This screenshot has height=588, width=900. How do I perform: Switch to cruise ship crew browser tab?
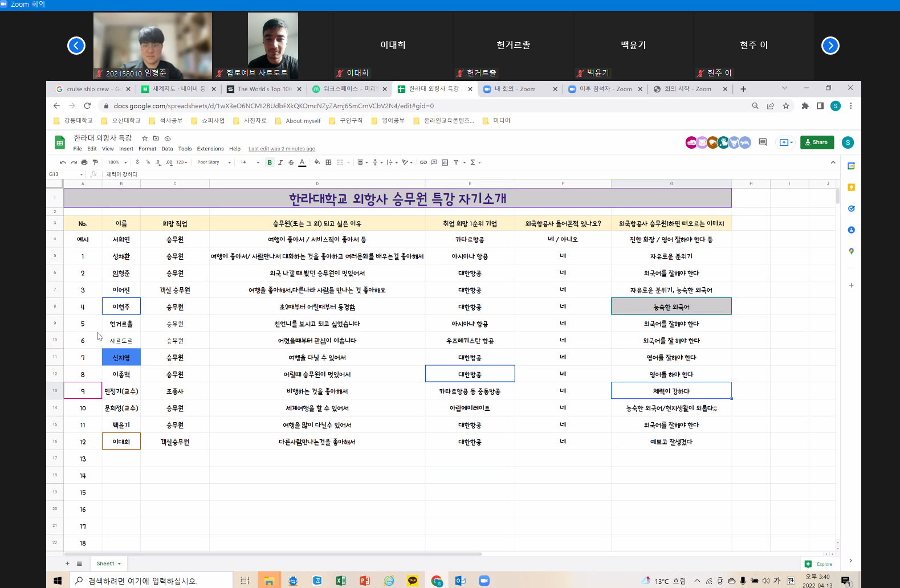click(x=93, y=89)
